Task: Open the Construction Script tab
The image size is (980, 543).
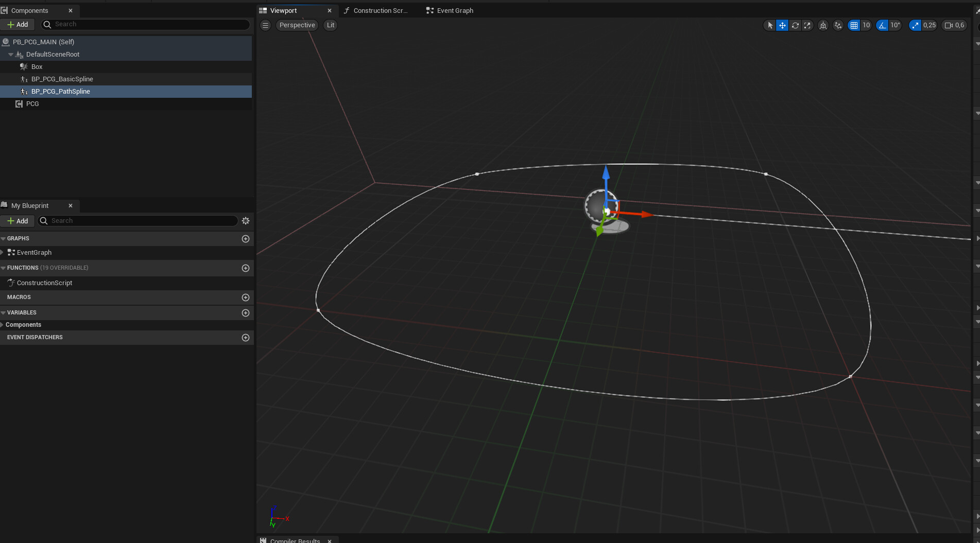Action: tap(376, 10)
